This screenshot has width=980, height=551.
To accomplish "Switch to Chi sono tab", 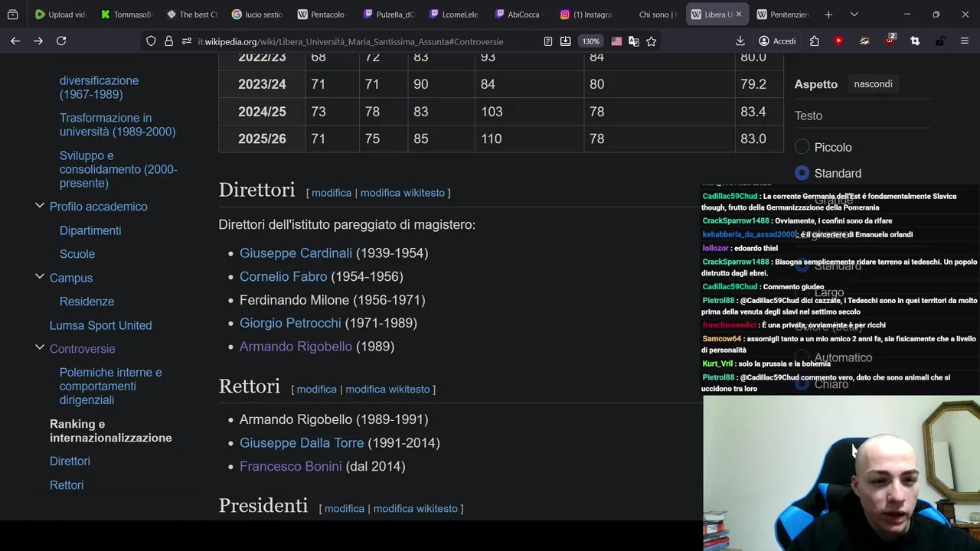I will (x=653, y=15).
